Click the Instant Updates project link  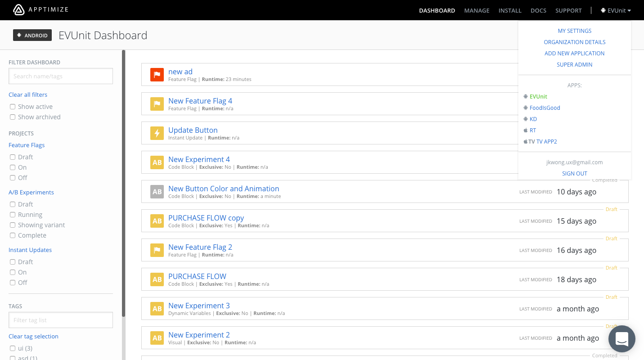click(30, 250)
